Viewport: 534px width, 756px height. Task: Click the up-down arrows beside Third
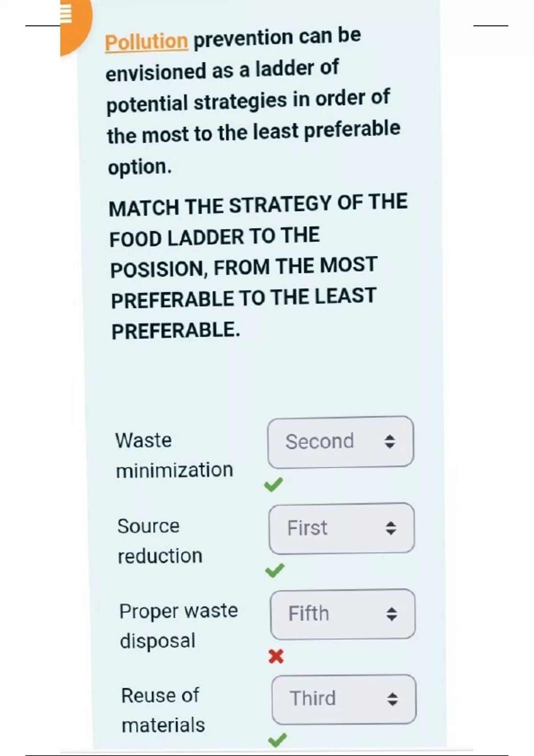pyautogui.click(x=392, y=699)
